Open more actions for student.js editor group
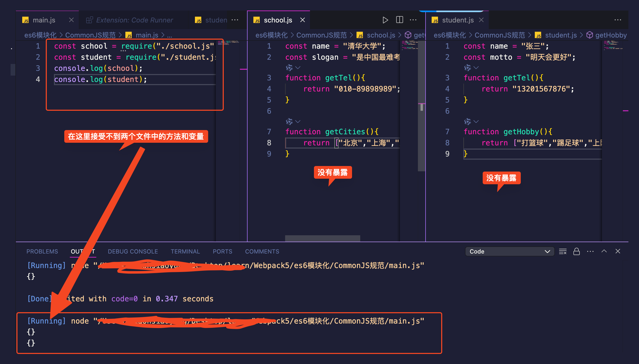This screenshot has height=364, width=639. pyautogui.click(x=618, y=20)
